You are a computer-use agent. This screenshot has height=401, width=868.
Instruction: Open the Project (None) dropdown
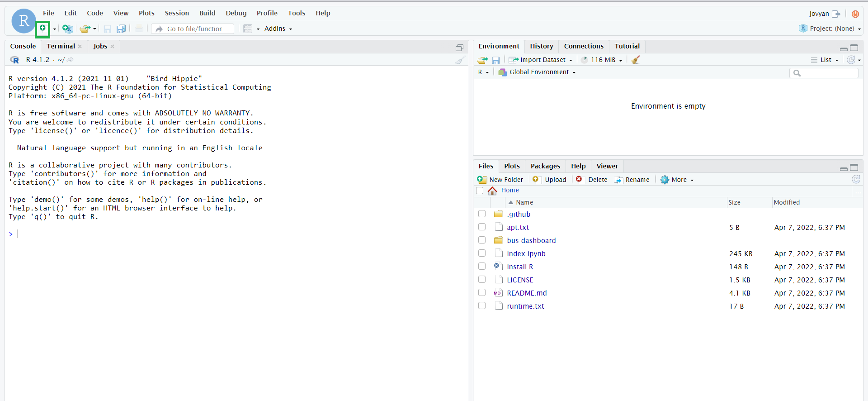click(830, 29)
